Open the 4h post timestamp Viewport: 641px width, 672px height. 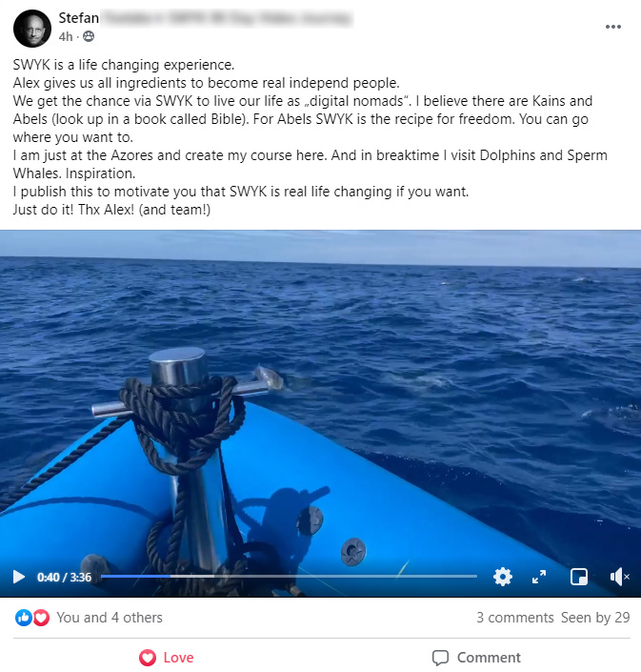[66, 37]
